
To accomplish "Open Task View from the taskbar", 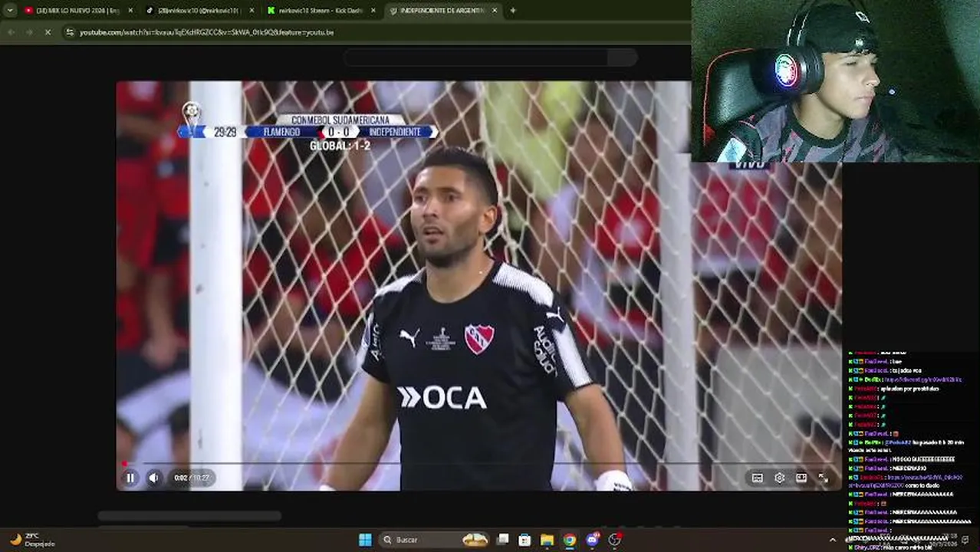I will (x=503, y=540).
